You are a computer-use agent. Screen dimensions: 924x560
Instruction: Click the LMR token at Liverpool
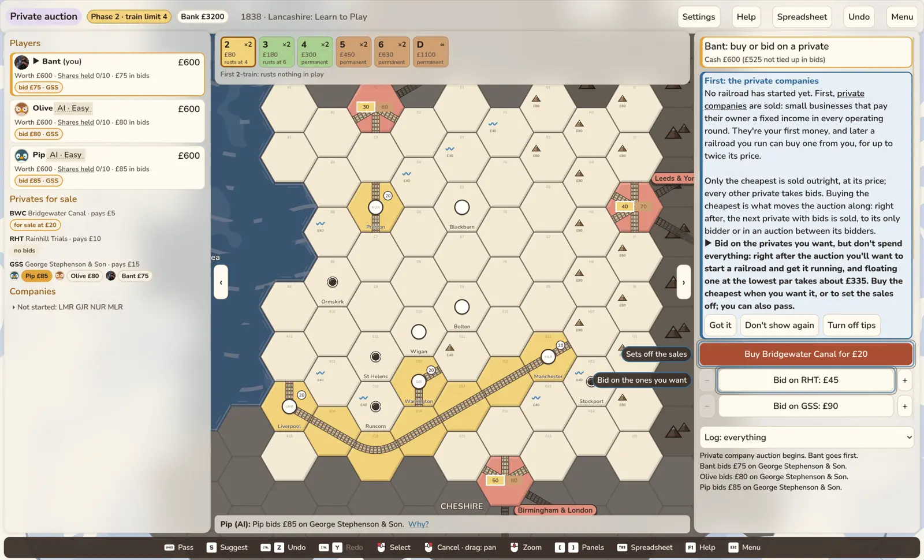[x=289, y=406]
